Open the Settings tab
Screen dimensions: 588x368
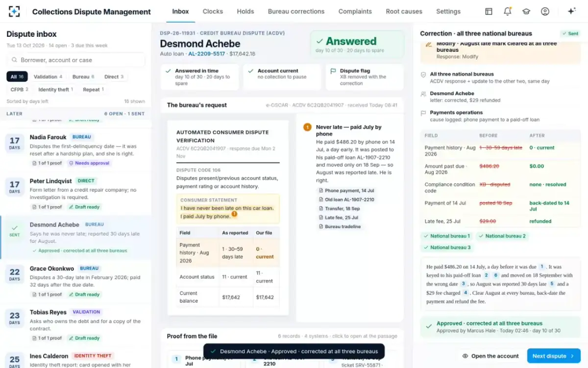tap(448, 11)
